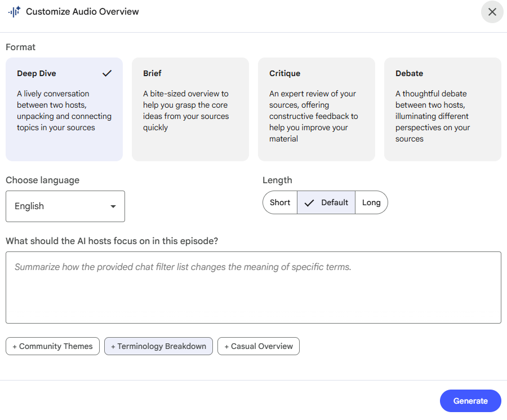
Task: Click the Debate card description text
Action: click(x=433, y=116)
